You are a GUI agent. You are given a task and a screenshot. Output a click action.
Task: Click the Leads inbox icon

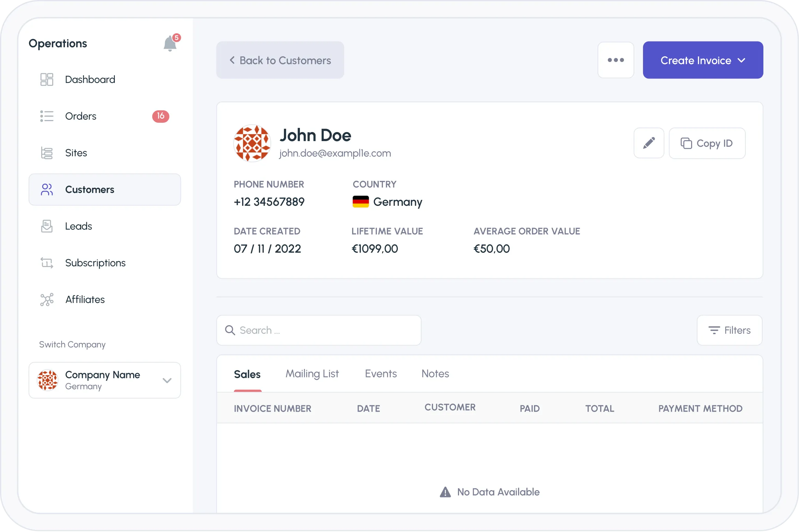point(47,226)
